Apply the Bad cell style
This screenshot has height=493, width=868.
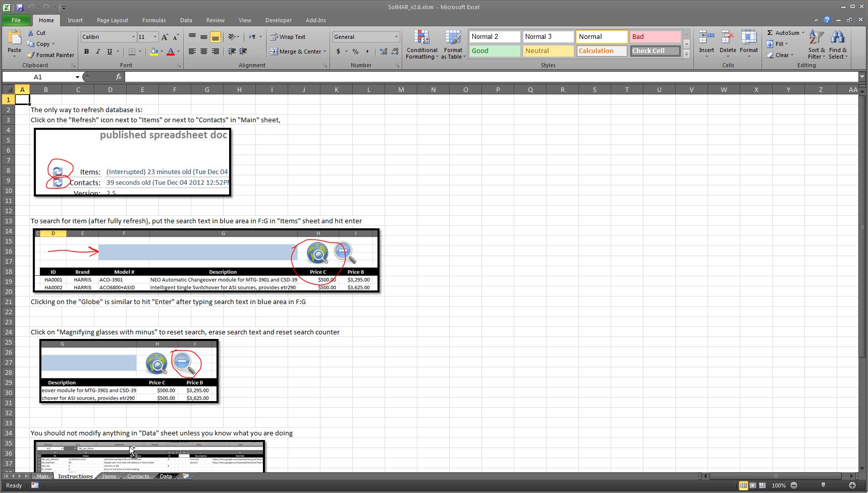tap(655, 37)
